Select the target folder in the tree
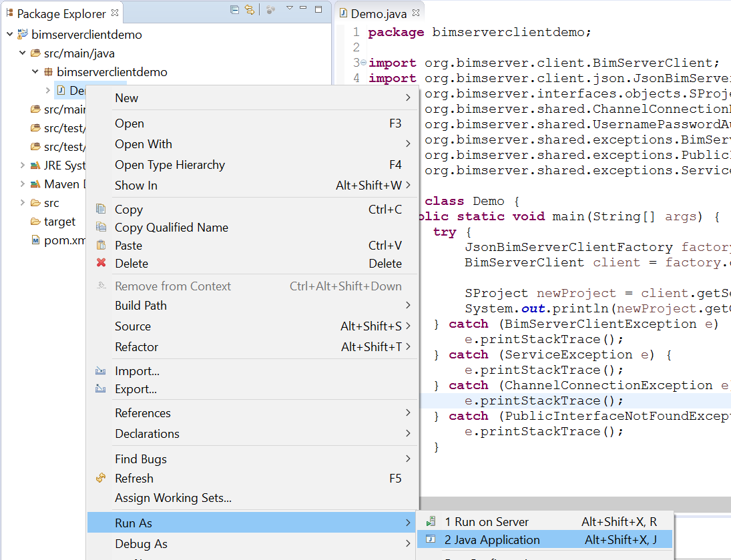Viewport: 731px width, 560px height. pos(59,222)
